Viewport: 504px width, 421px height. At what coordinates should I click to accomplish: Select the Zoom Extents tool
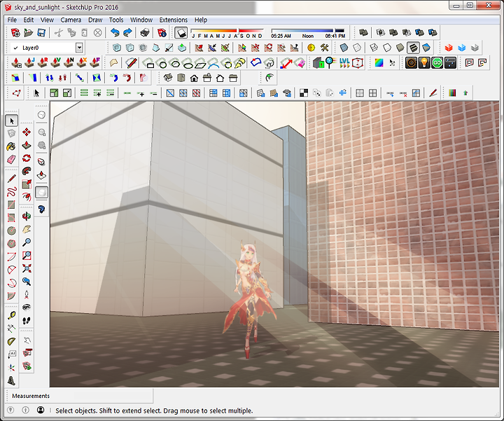(27, 268)
